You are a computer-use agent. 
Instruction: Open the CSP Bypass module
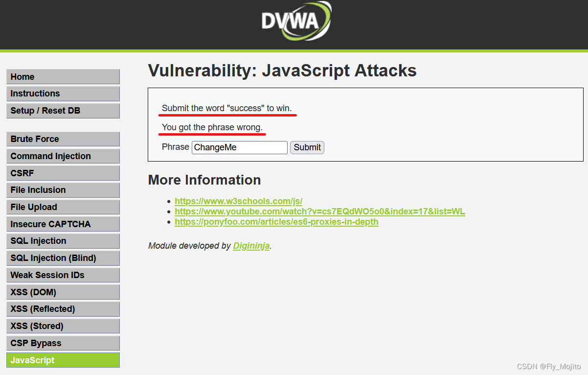click(x=63, y=343)
